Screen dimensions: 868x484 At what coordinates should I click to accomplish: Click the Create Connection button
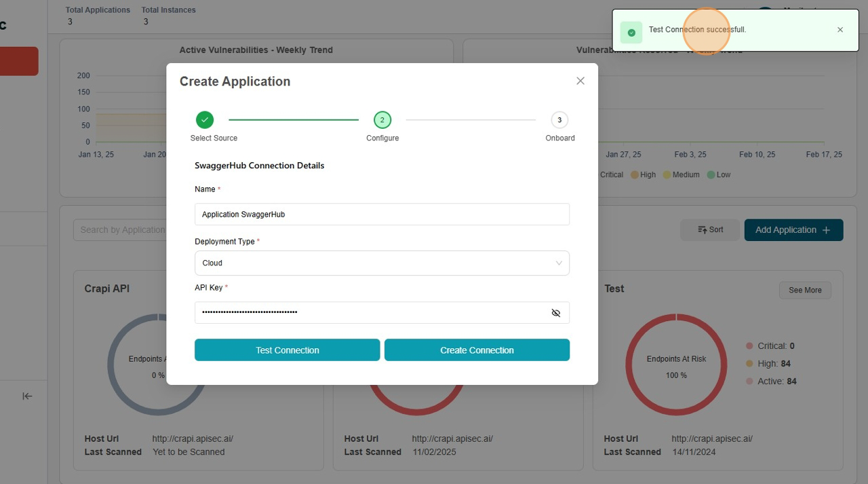pos(477,350)
